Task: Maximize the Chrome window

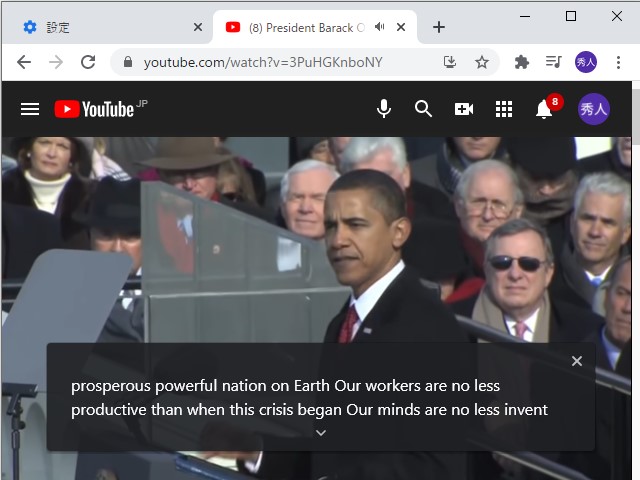Action: coord(571,16)
